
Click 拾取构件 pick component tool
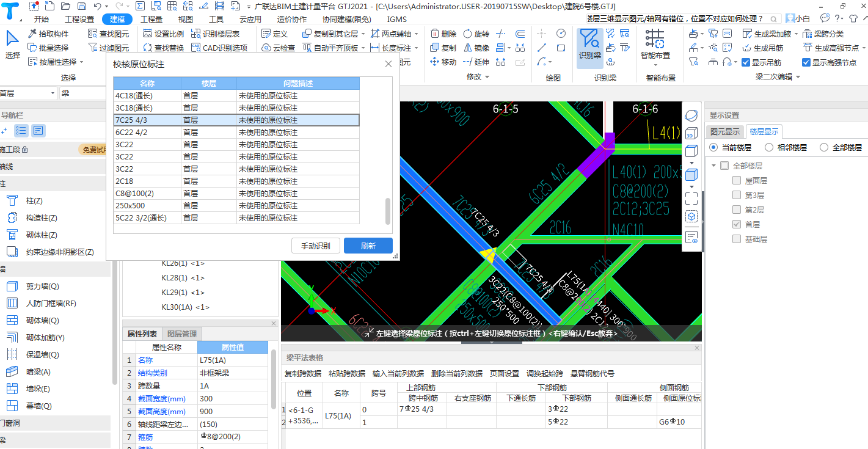click(x=48, y=34)
